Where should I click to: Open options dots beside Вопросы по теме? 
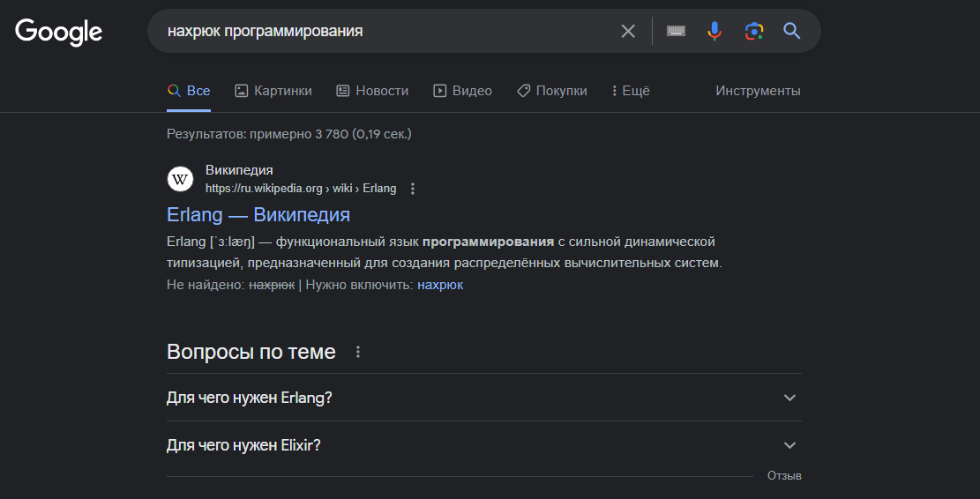pos(358,352)
